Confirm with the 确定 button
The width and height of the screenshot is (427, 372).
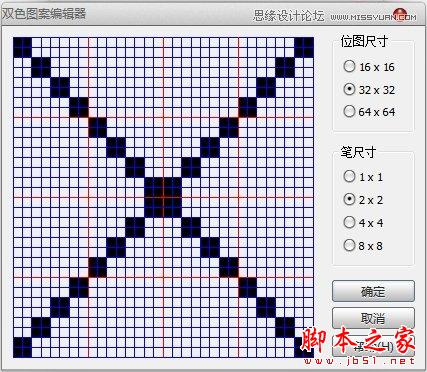(373, 291)
